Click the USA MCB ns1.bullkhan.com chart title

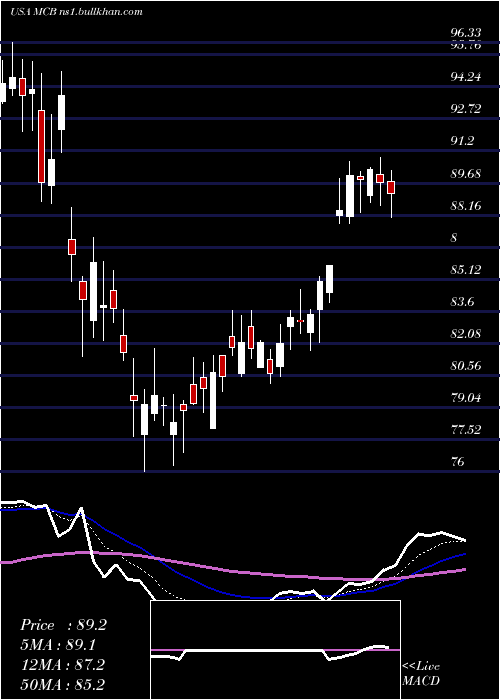[76, 12]
